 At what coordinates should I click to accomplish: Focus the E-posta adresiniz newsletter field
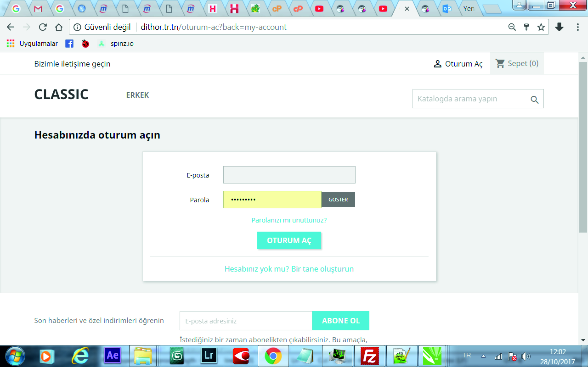point(246,321)
